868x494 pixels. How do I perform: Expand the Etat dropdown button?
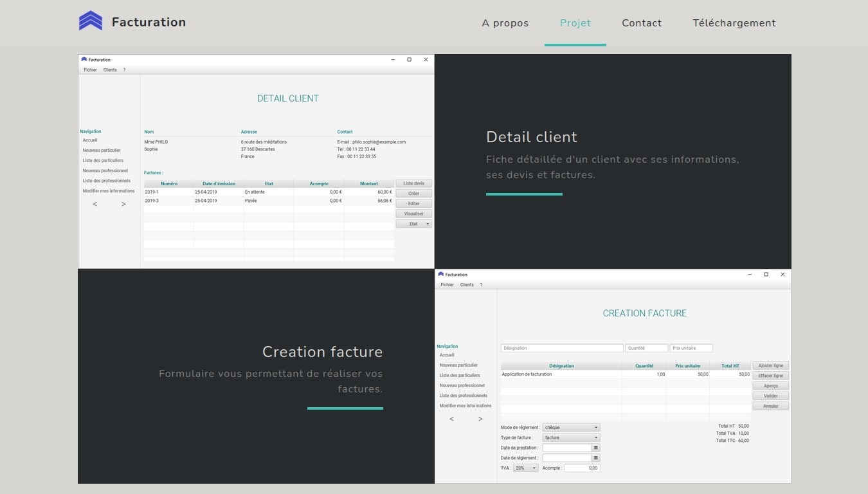tap(413, 224)
